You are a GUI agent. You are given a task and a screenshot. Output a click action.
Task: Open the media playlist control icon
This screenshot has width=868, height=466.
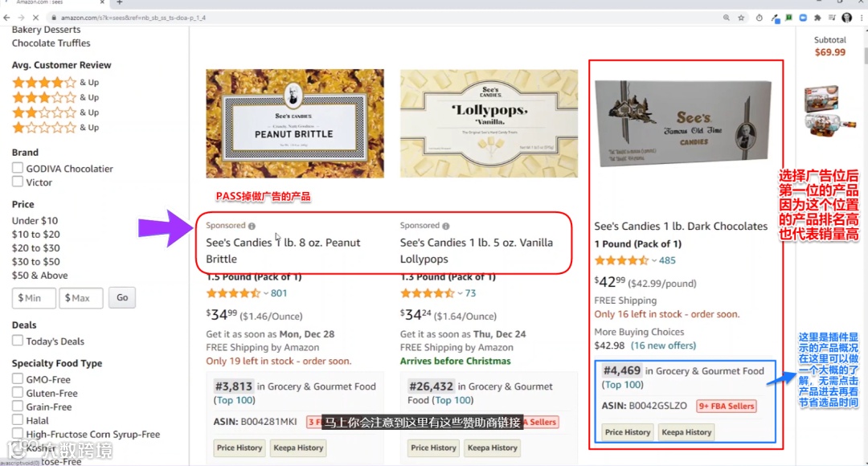pos(832,18)
